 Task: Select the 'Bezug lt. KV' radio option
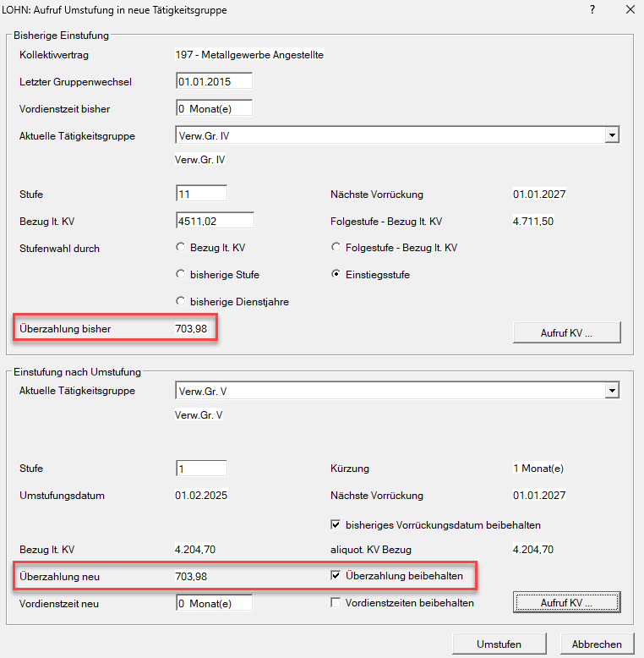click(180, 248)
